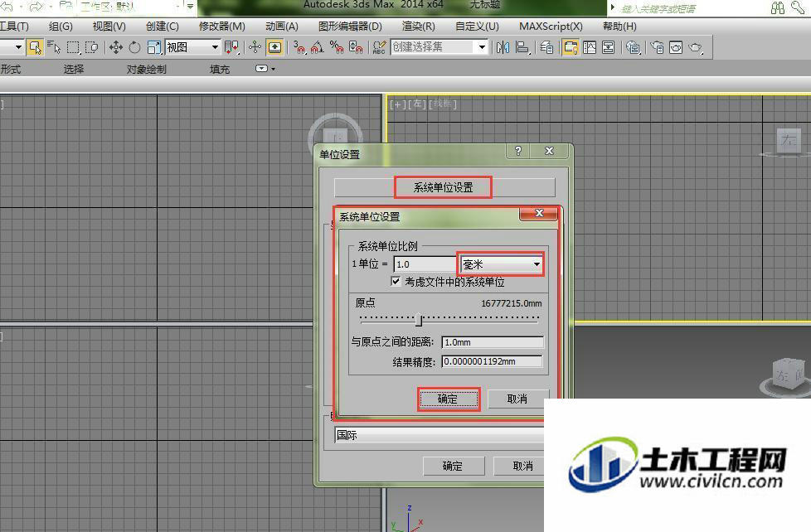811x532 pixels.
Task: Click the Redo arrow in title bar
Action: (x=36, y=7)
